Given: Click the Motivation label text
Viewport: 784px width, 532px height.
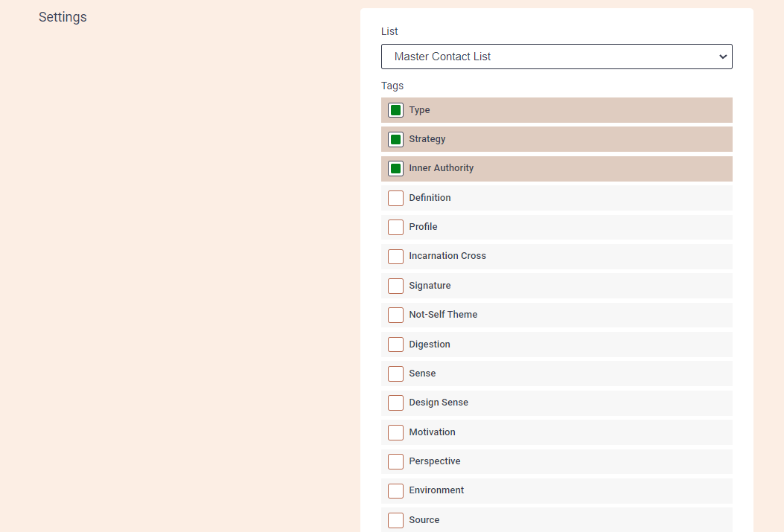Looking at the screenshot, I should (432, 432).
